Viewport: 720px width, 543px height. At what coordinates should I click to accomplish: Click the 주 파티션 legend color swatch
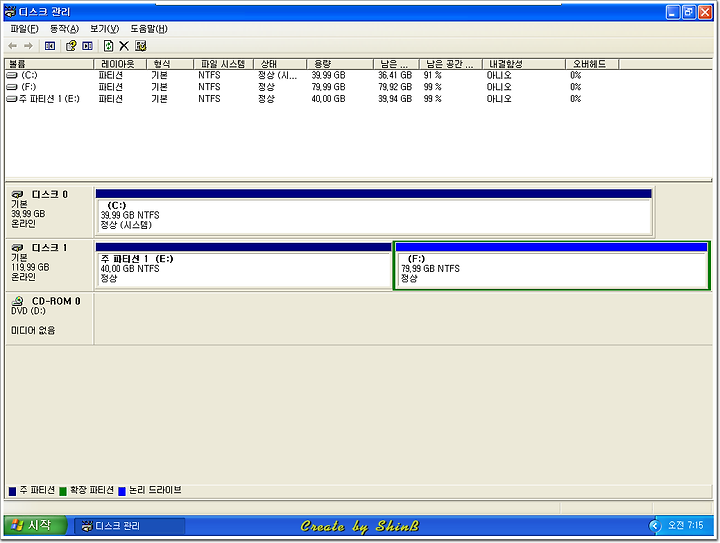tap(12, 491)
